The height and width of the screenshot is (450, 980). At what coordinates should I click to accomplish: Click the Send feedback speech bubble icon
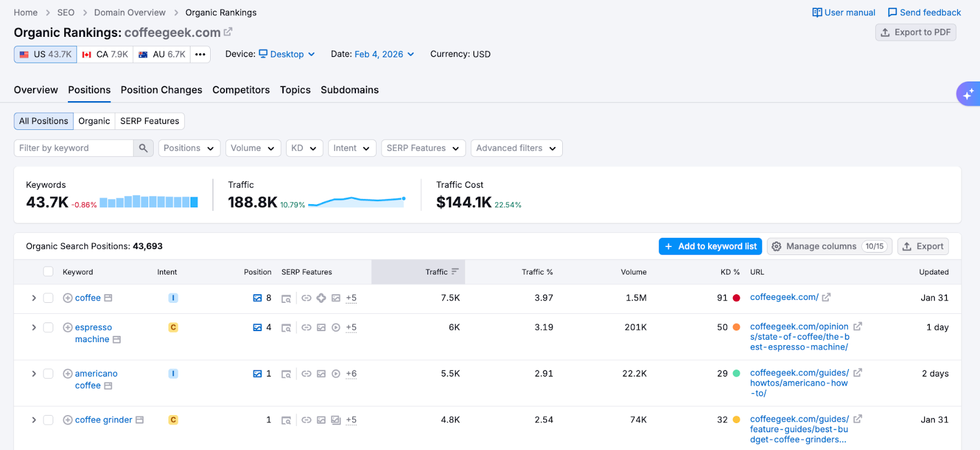[x=892, y=12]
